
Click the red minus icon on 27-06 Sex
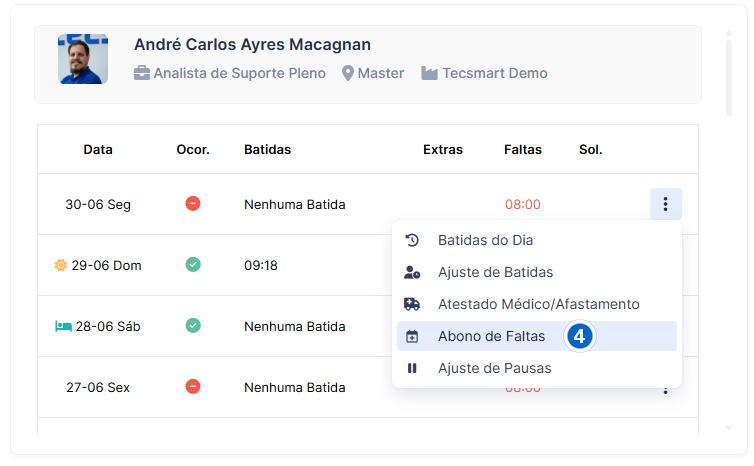193,387
